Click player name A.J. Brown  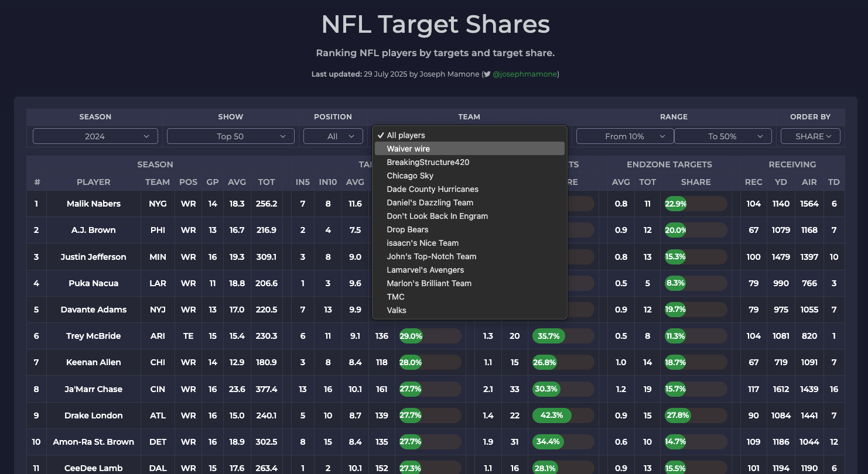pyautogui.click(x=94, y=230)
